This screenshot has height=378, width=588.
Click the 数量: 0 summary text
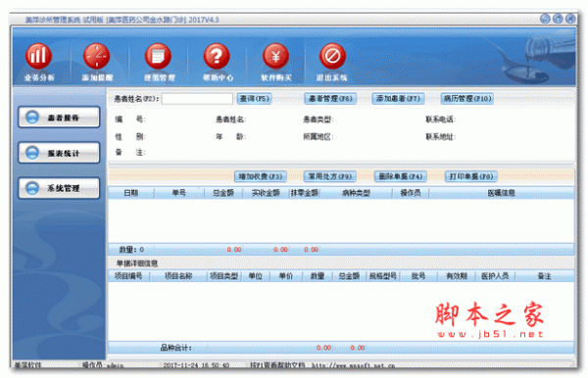pos(131,250)
